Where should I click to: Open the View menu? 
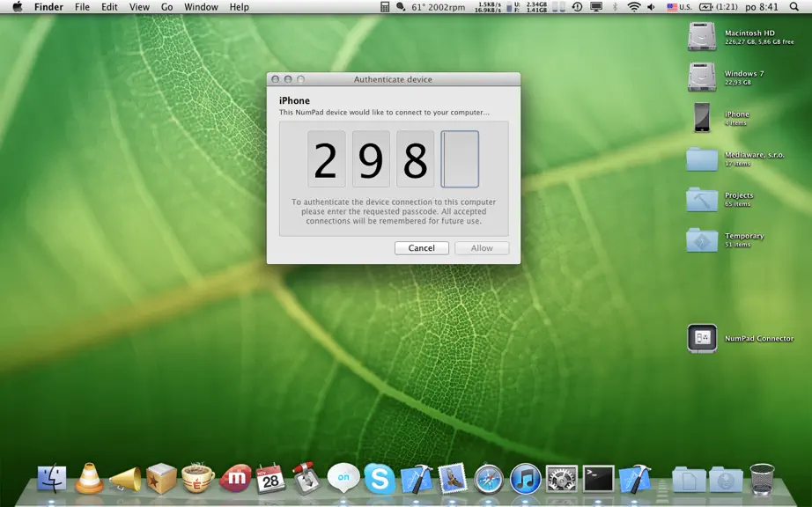pyautogui.click(x=139, y=7)
